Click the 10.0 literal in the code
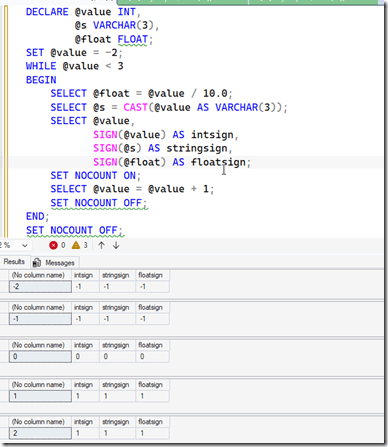 [215, 93]
